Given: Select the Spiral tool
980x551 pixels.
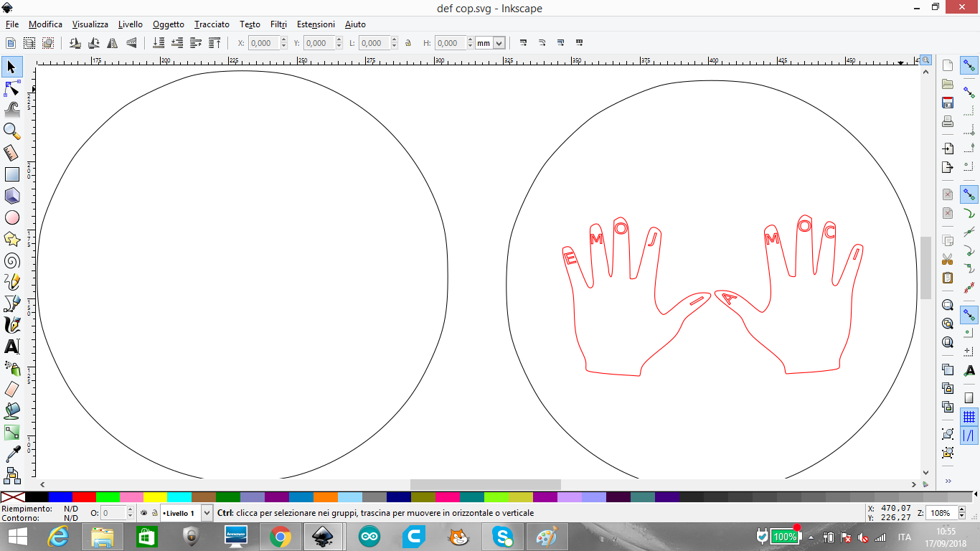Looking at the screenshot, I should pos(11,260).
